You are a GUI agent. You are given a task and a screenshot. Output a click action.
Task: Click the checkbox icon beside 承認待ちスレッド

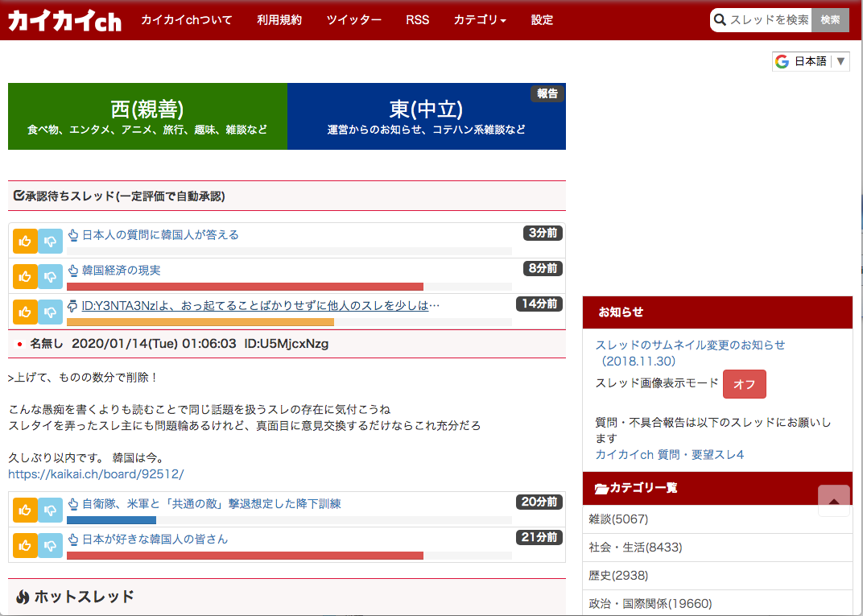coord(19,196)
